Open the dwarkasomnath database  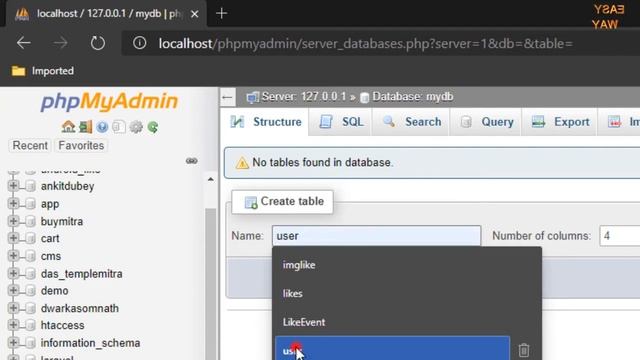pos(80,308)
